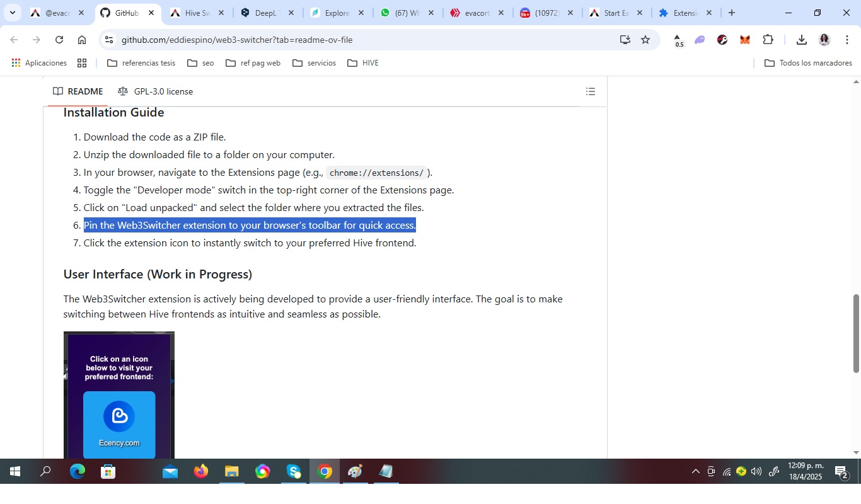Close the GitHub browser tab
Image resolution: width=861 pixels, height=504 pixels.
click(151, 13)
